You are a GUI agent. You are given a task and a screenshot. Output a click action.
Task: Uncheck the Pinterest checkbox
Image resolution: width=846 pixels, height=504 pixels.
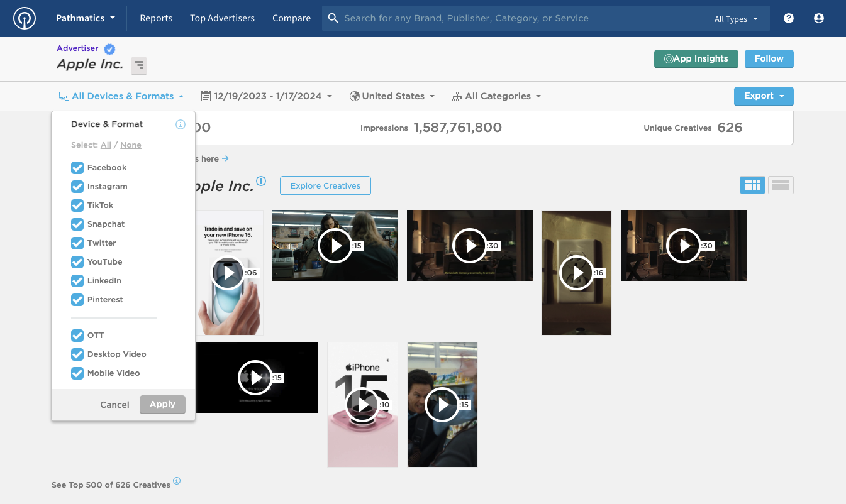coord(77,300)
